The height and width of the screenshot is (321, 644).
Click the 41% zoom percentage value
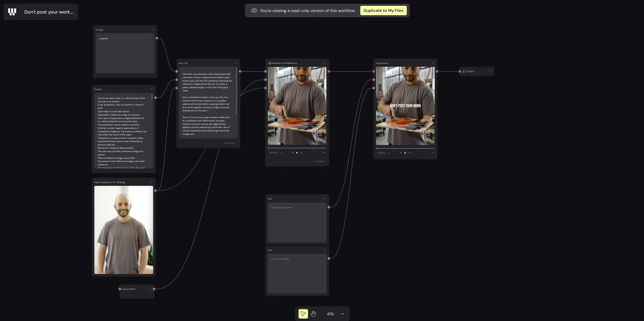(330, 314)
